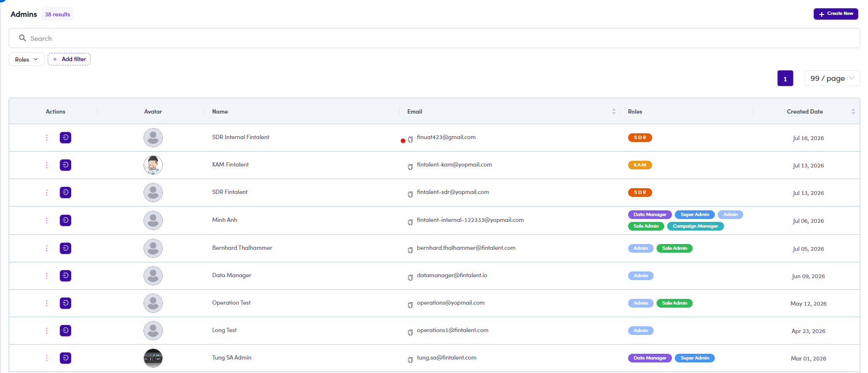Sort table by Created Date column

[x=853, y=112]
